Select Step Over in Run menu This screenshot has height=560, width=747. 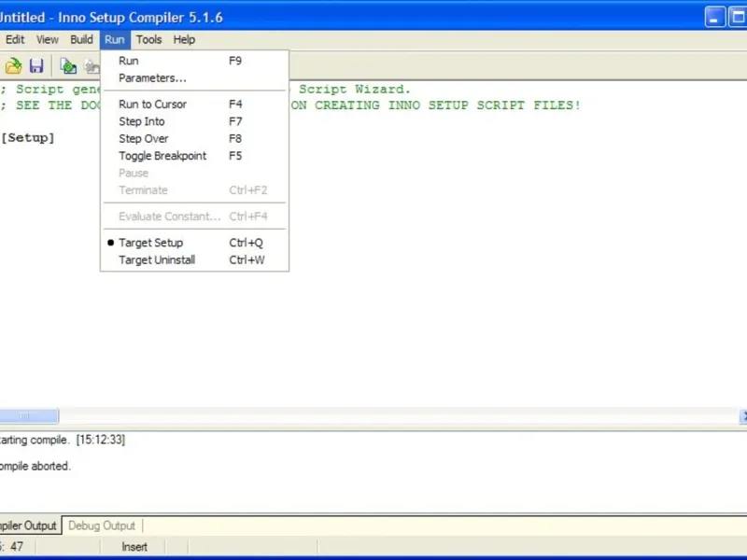point(194,138)
